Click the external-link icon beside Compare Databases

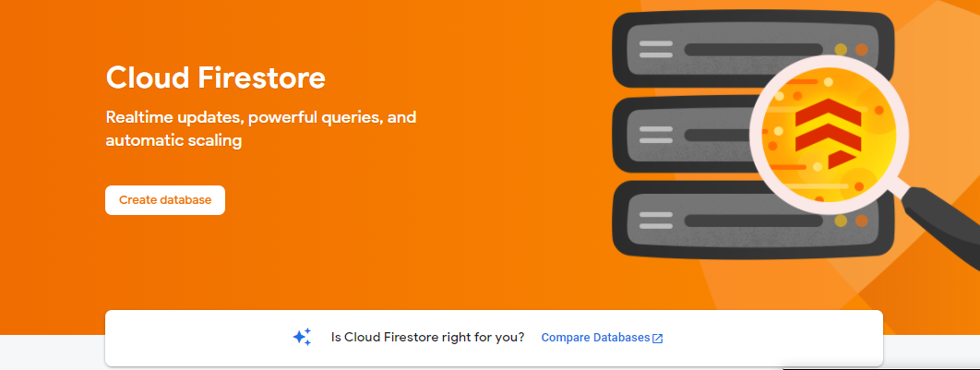pos(658,338)
